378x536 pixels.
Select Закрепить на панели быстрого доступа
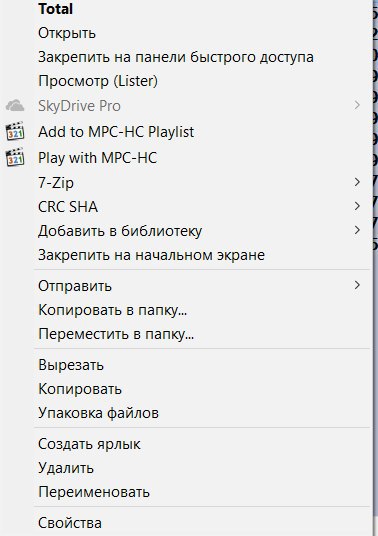(x=176, y=57)
